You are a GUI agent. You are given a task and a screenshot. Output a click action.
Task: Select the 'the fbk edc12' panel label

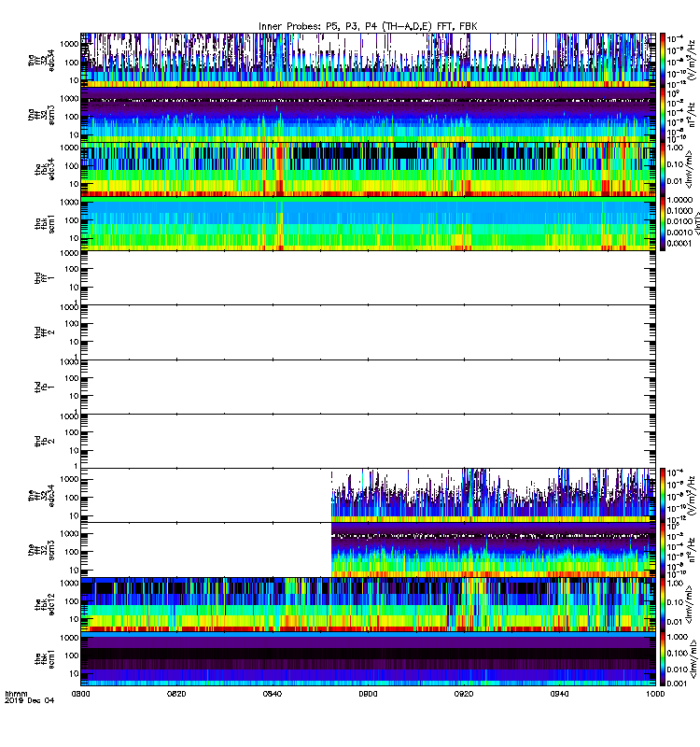pos(44,604)
